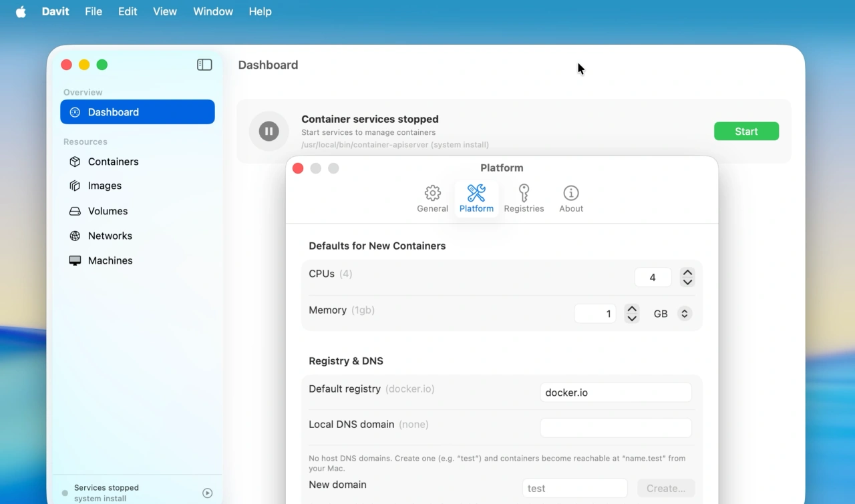Viewport: 855px width, 504px height.
Task: Start container services with green Start button
Action: coord(746,132)
